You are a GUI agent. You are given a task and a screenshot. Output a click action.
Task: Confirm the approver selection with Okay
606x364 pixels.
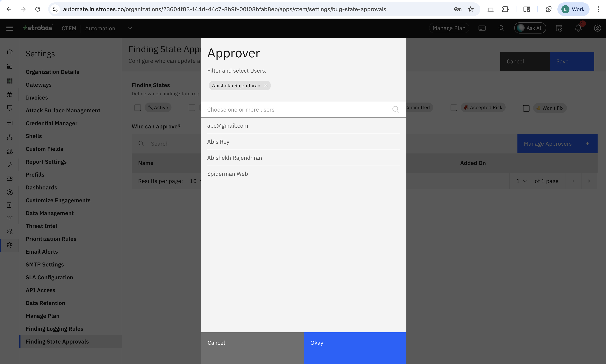pos(355,343)
